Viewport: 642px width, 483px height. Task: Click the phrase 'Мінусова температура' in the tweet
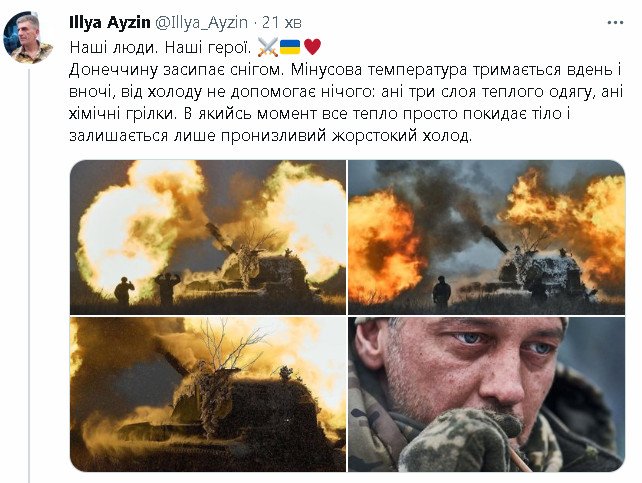pyautogui.click(x=379, y=70)
